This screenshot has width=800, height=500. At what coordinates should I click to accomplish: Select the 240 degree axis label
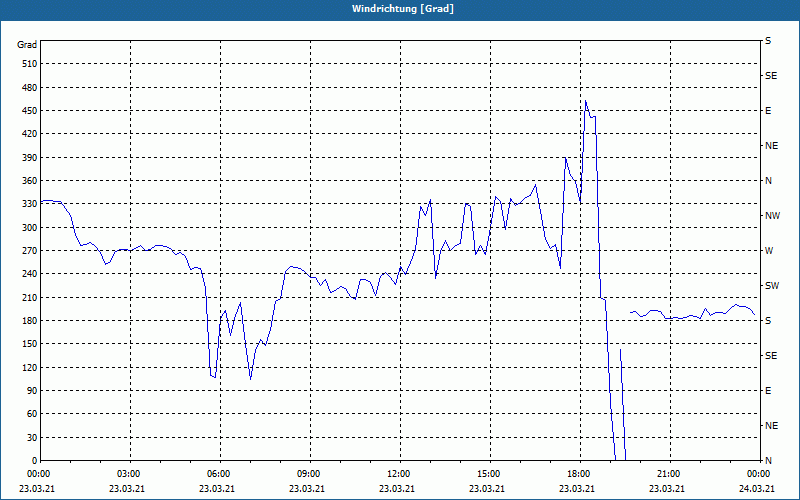point(29,274)
